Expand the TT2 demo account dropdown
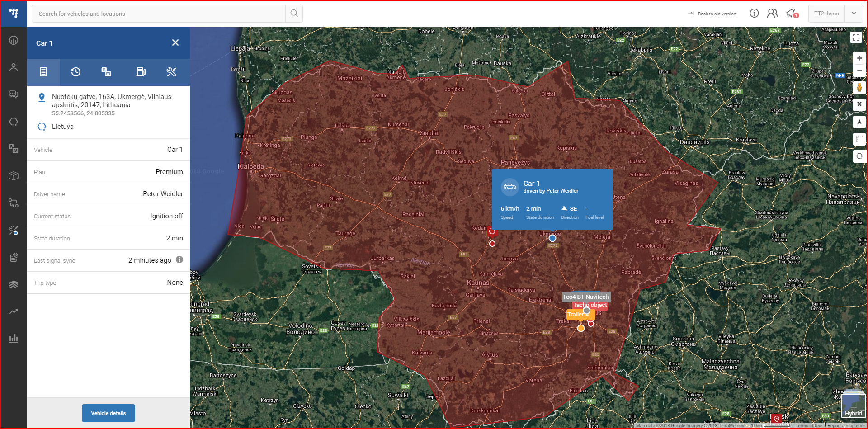Screen dimensions: 868x429 pyautogui.click(x=854, y=14)
